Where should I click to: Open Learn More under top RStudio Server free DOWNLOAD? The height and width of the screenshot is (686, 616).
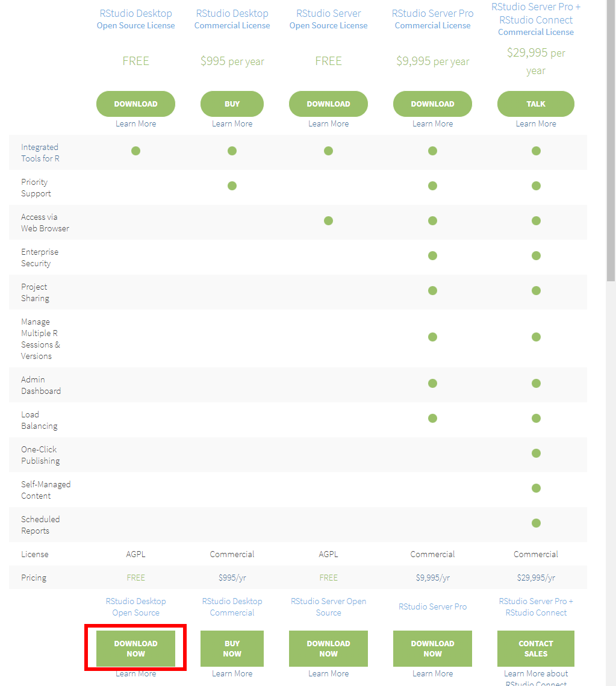point(328,124)
